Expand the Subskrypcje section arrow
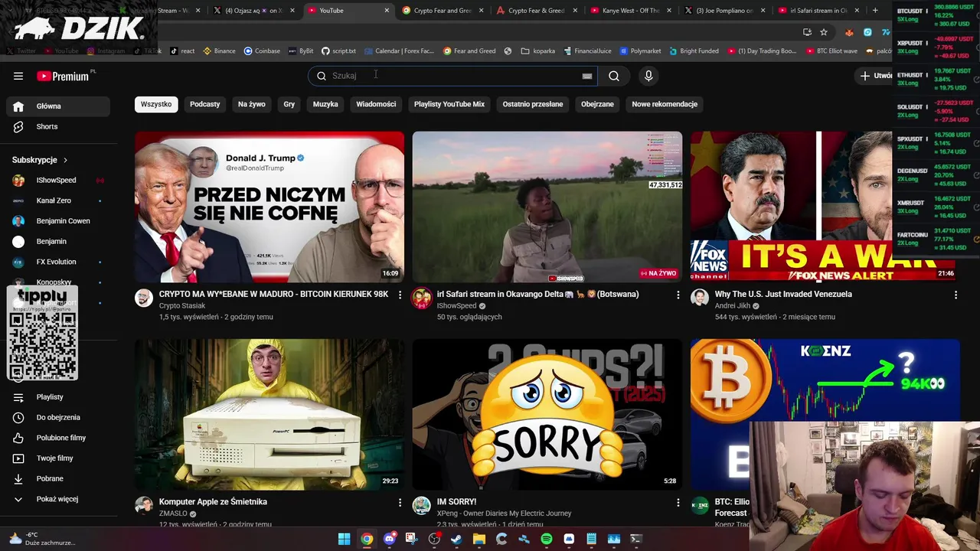Screen dimensions: 980x551 [65, 160]
